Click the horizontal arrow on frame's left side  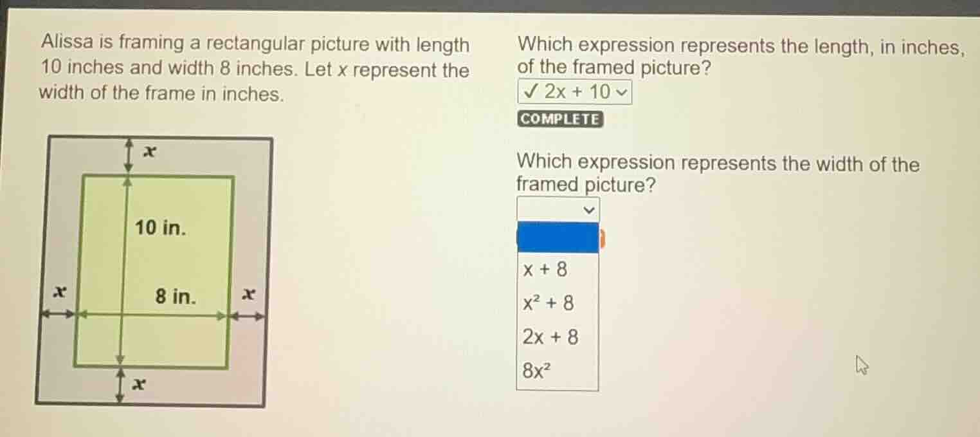tap(58, 315)
